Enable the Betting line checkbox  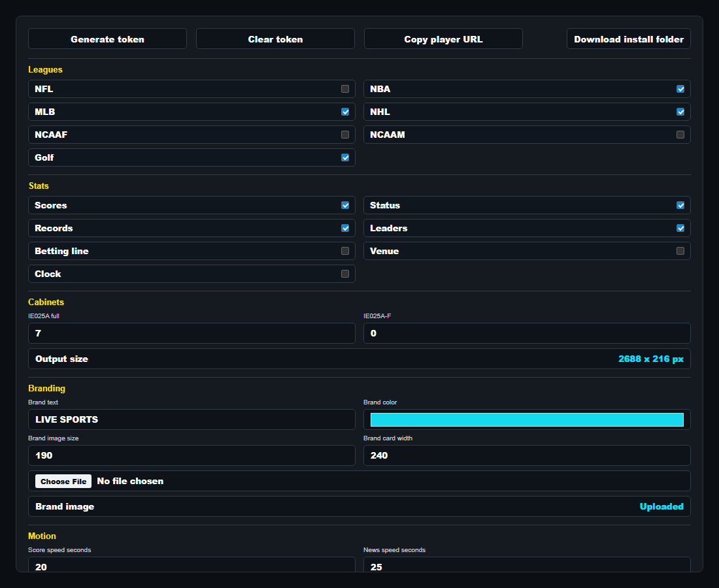tap(345, 251)
